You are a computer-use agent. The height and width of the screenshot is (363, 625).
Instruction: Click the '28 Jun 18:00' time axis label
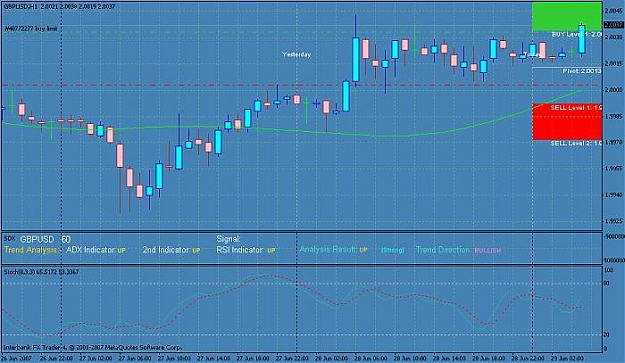[x=488, y=359]
